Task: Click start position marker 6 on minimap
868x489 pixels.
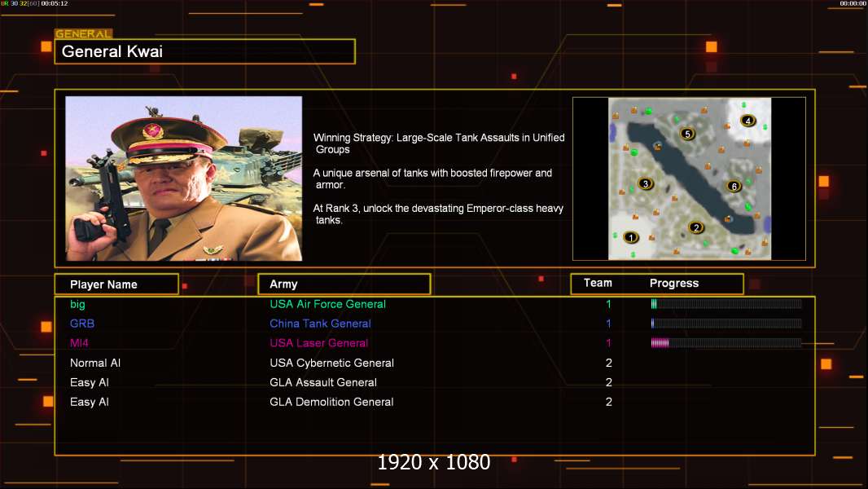Action: (734, 186)
